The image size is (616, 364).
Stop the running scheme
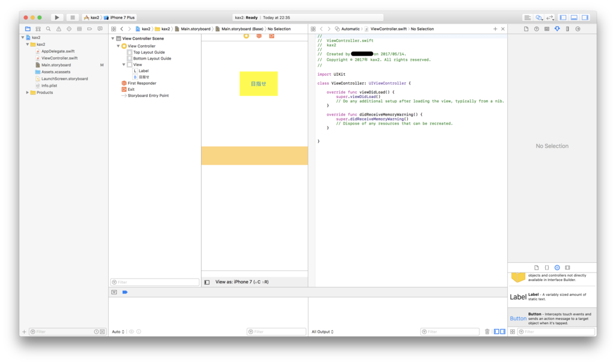(72, 17)
